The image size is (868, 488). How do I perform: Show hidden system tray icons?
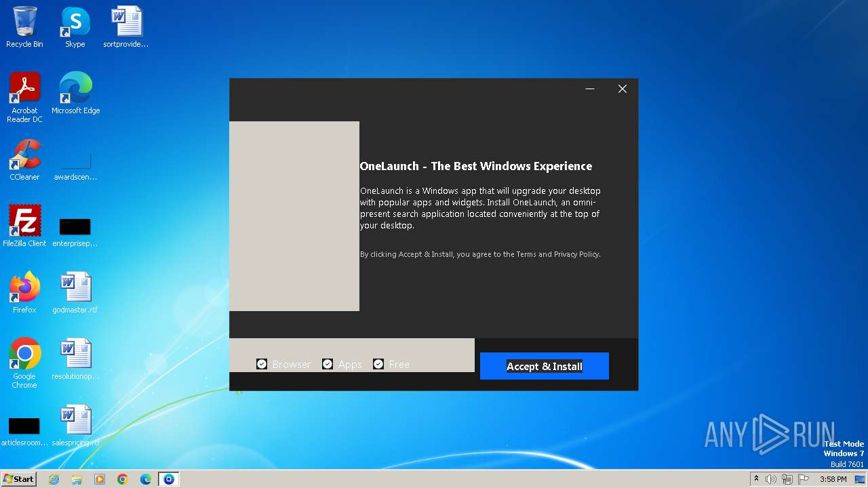point(756,479)
